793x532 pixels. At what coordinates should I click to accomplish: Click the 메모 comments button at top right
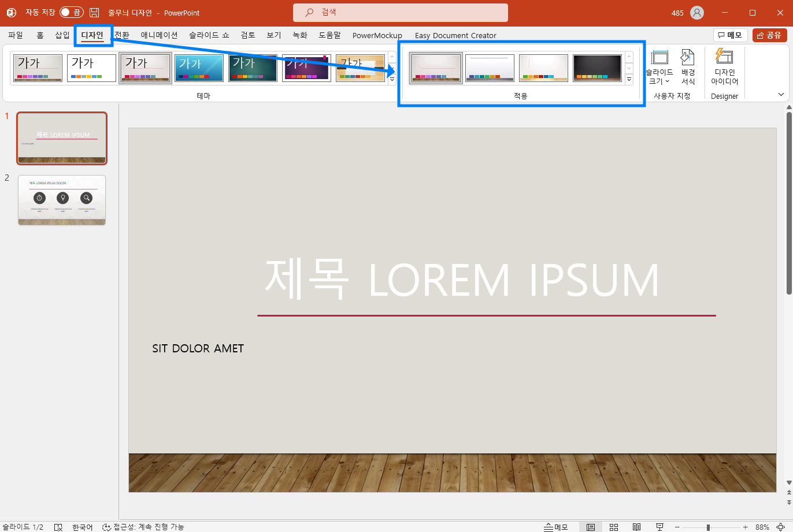[731, 35]
